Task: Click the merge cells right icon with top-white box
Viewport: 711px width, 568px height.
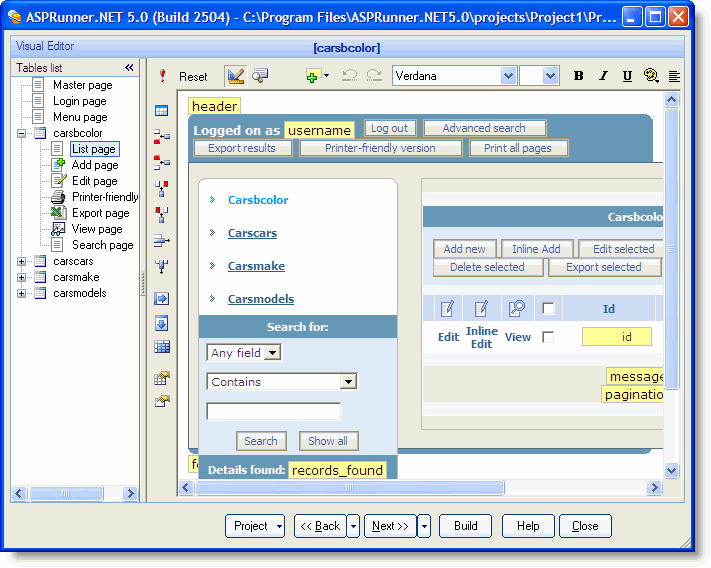Action: [x=161, y=136]
